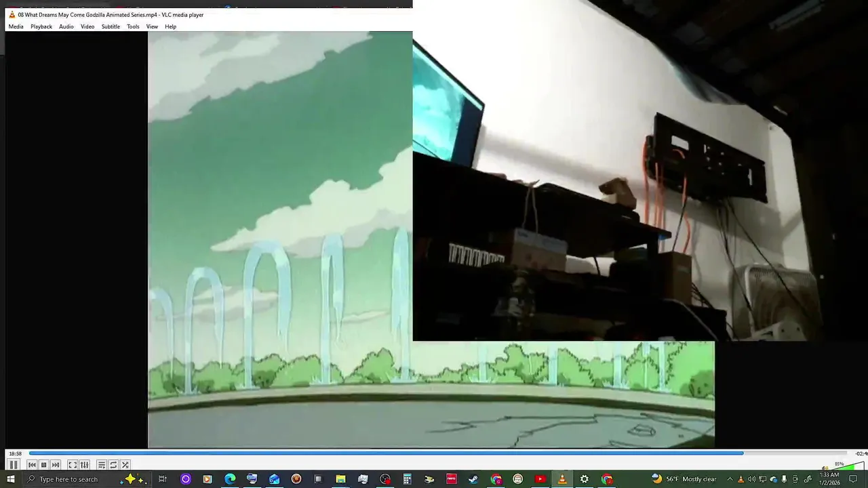Viewport: 868px width, 488px height.
Task: Click the VLC cone taskbar icon
Action: coord(562,479)
